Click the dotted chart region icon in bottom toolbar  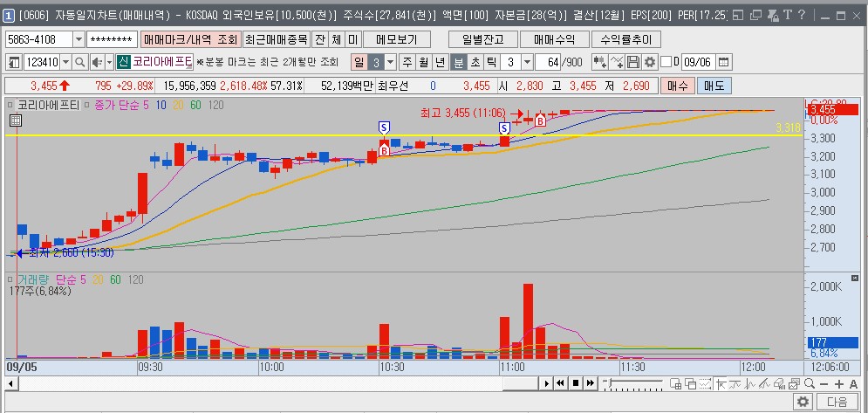point(705,383)
